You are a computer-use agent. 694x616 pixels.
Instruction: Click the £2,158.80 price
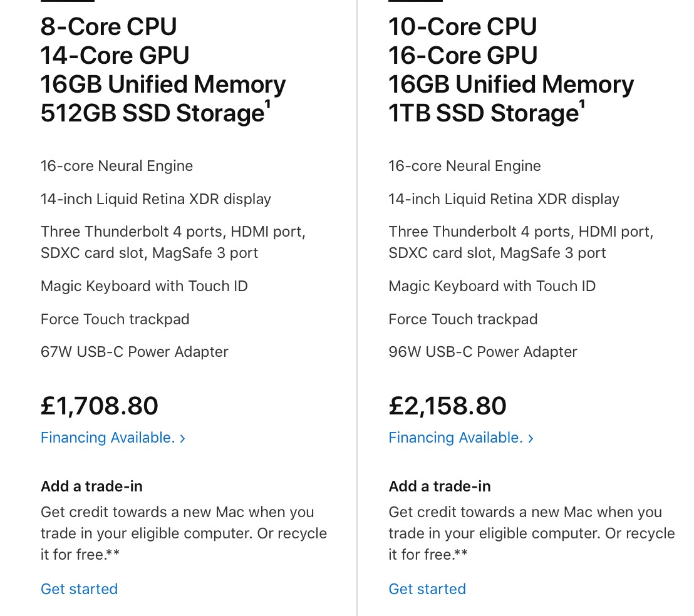447,406
